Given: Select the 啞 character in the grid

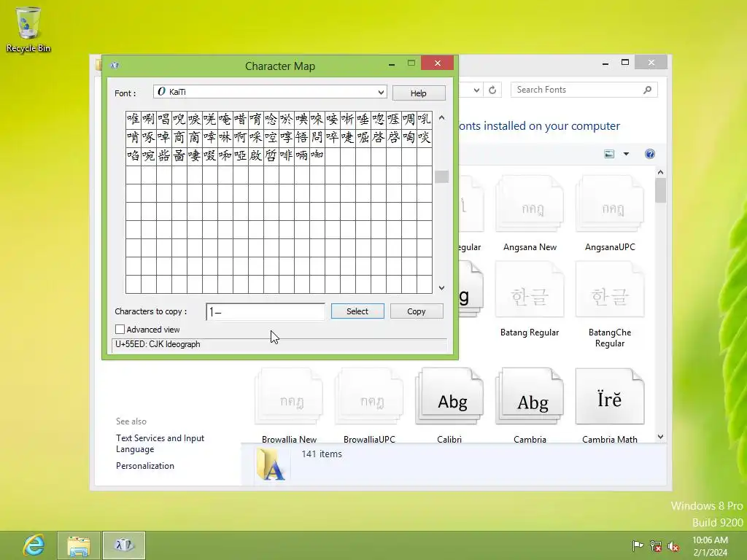Looking at the screenshot, I should [240, 156].
